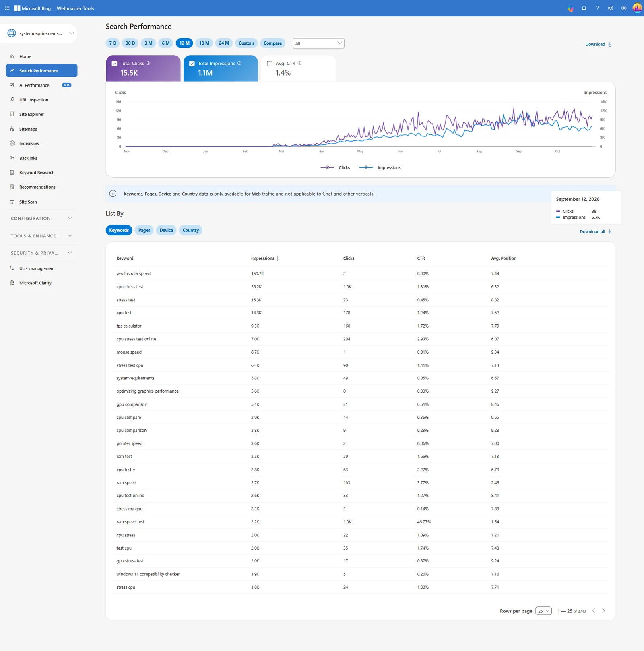Viewport: 644px width, 651px height.
Task: Open the app launcher grid icon
Action: (x=7, y=8)
